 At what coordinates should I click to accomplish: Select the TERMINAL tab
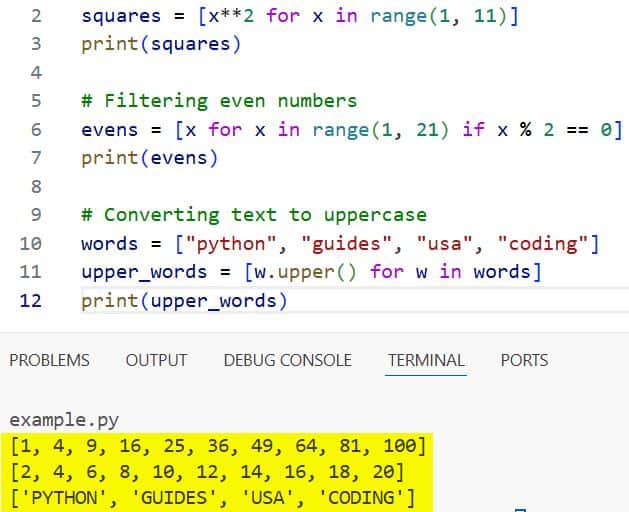(x=426, y=360)
